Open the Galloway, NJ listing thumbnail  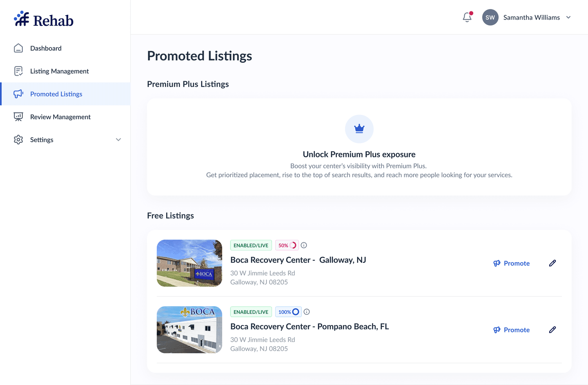[x=189, y=263]
